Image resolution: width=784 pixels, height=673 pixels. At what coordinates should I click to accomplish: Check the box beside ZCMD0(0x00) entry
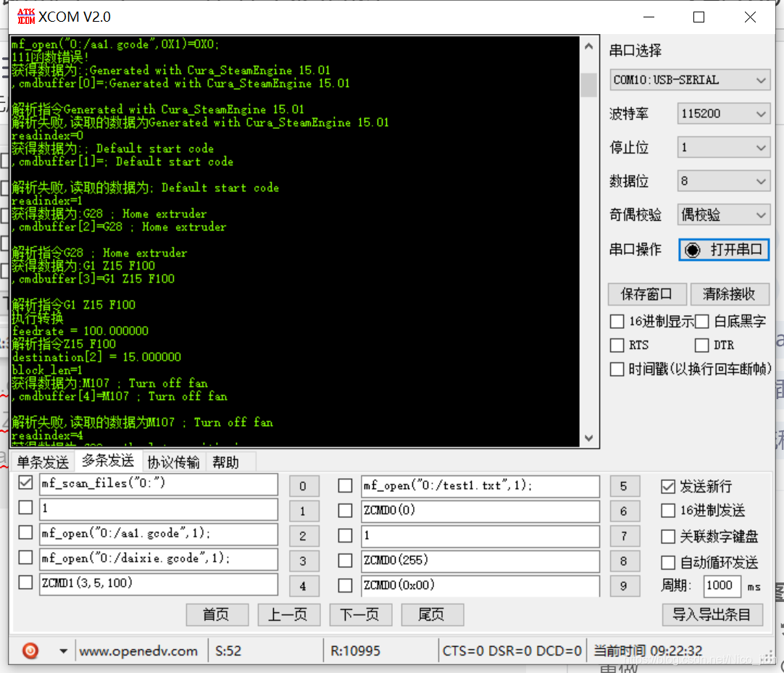[345, 585]
